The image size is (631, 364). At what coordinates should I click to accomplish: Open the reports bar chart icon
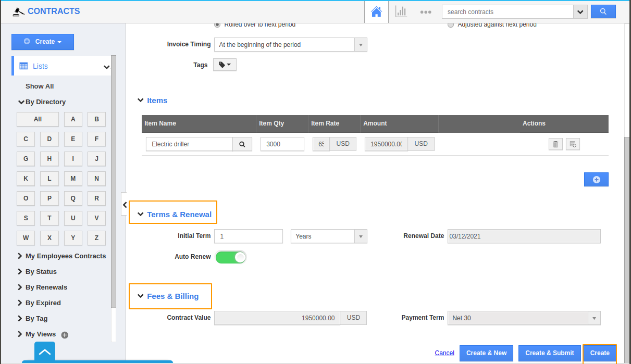(x=401, y=11)
